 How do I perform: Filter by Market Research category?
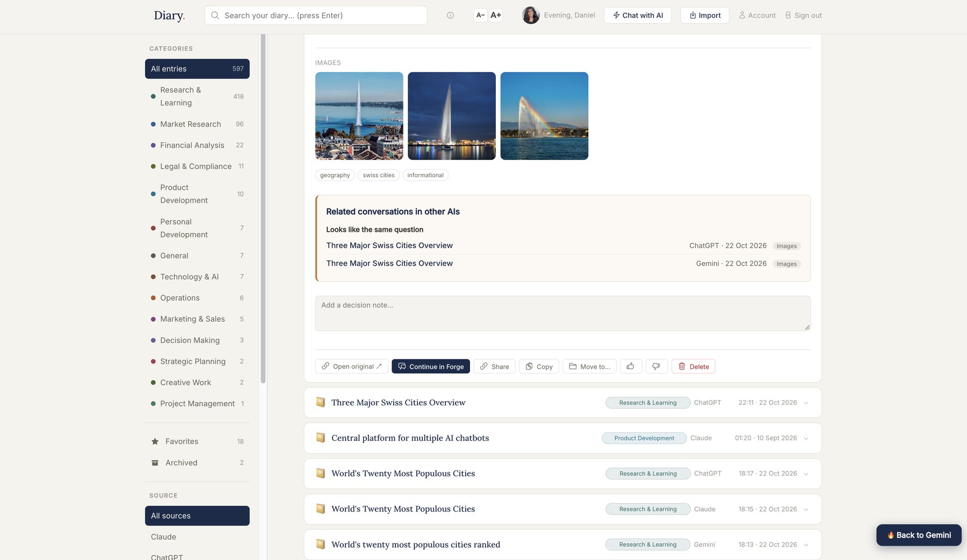click(x=197, y=124)
